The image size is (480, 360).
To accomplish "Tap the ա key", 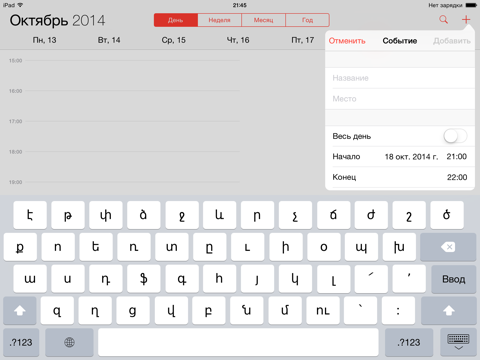I will click(x=30, y=279).
